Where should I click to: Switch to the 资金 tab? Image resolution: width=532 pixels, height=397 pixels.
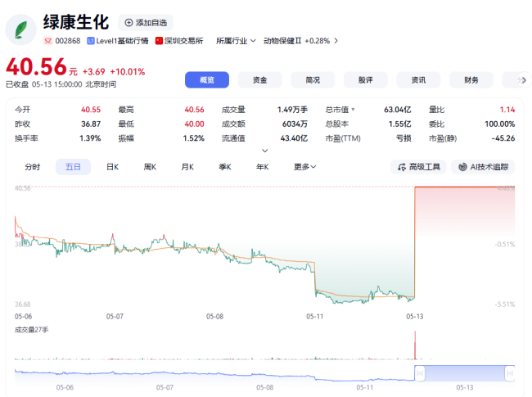click(260, 80)
